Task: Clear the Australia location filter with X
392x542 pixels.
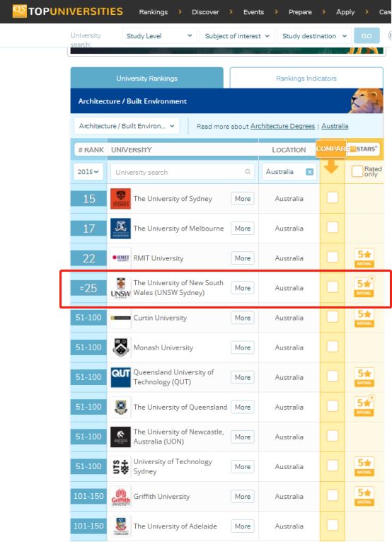Action: point(310,172)
